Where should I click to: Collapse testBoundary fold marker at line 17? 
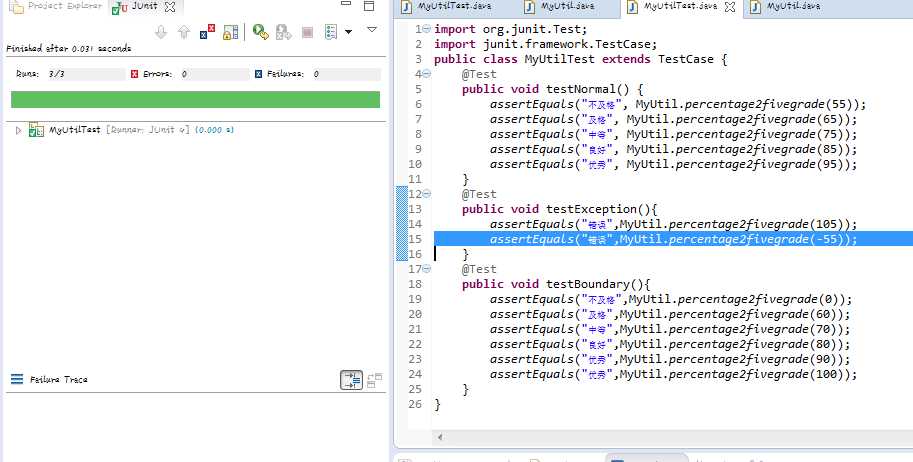click(x=427, y=269)
